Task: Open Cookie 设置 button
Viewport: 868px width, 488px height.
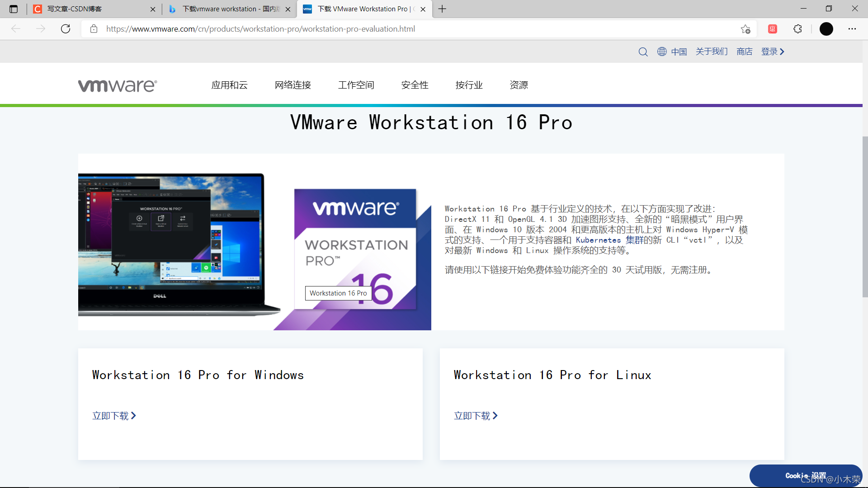Action: pos(806,476)
